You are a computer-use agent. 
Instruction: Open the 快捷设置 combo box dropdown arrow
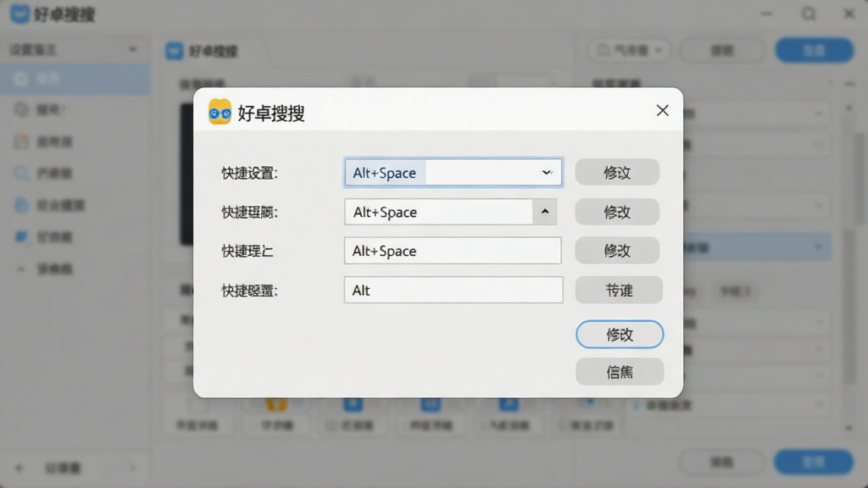tap(547, 173)
